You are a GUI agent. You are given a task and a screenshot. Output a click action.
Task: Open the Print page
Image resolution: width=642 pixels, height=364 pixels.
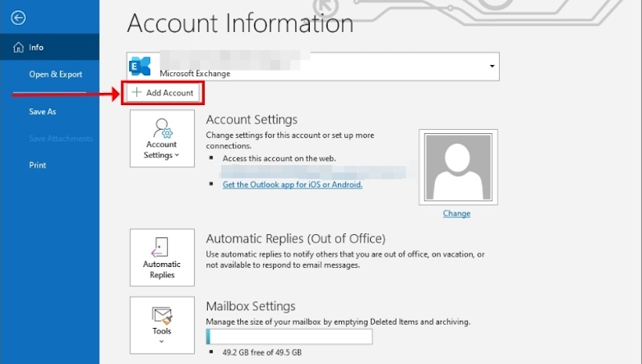click(37, 165)
